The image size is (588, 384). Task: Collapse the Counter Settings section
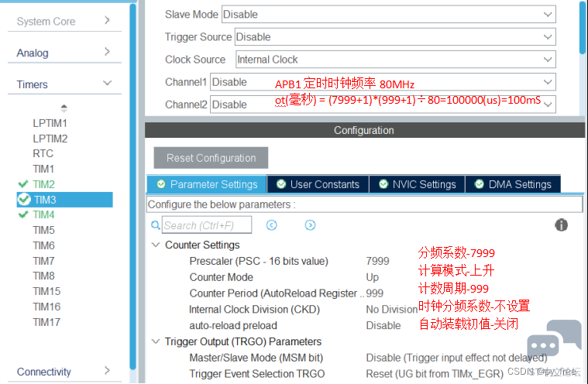coord(156,245)
